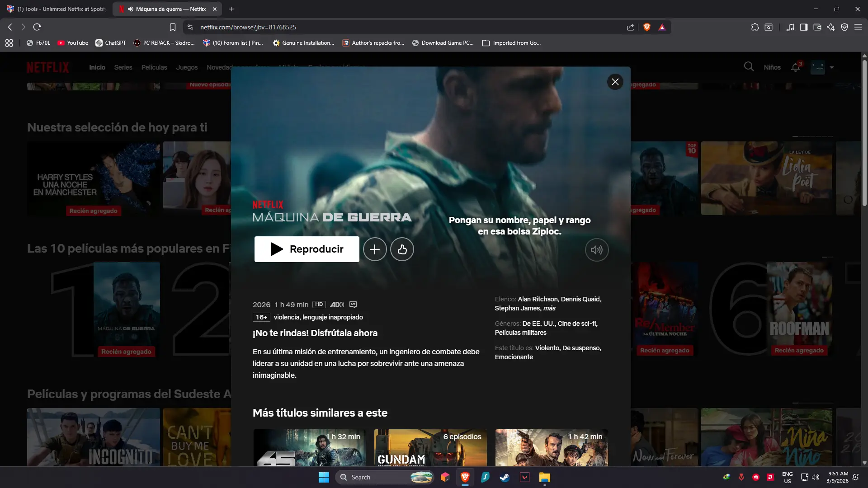Open genre link Películas militares
The width and height of the screenshot is (868, 488).
[x=520, y=333]
